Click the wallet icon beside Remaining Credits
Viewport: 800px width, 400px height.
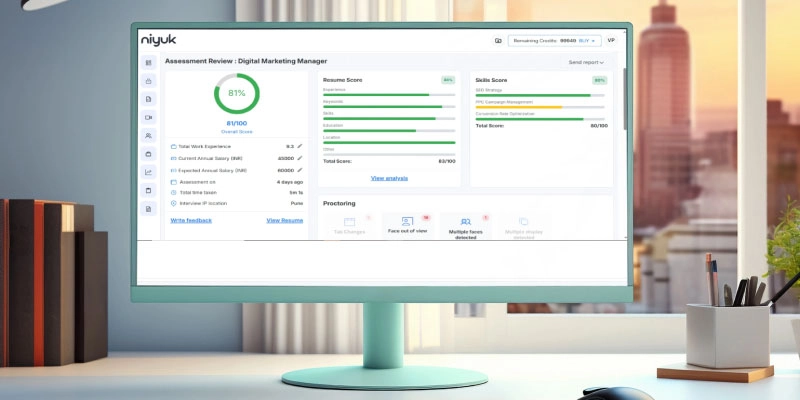click(x=498, y=40)
